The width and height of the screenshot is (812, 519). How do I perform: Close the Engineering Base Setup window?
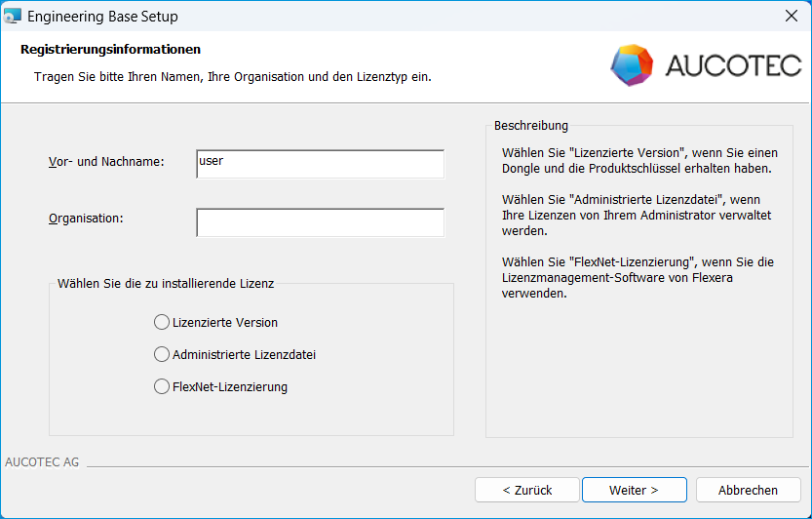[x=791, y=17]
